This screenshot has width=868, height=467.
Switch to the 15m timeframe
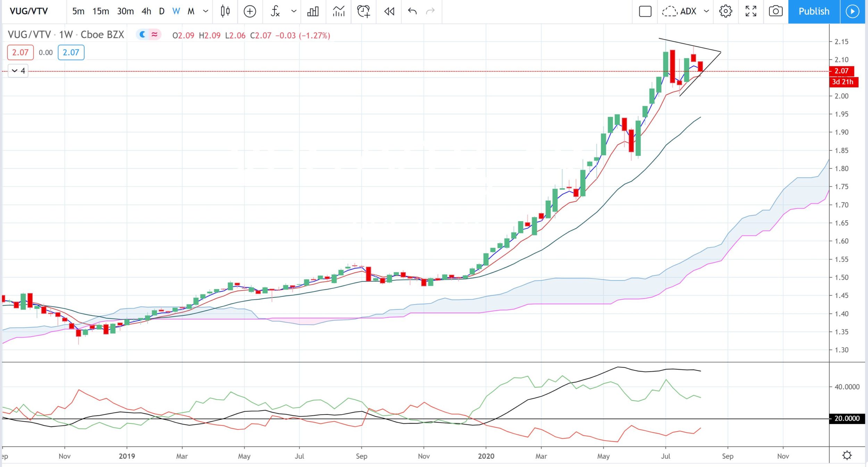(101, 11)
